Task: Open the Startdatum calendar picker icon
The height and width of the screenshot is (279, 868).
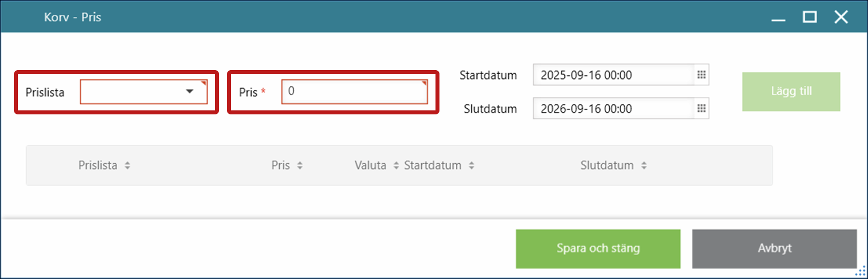Action: (701, 75)
